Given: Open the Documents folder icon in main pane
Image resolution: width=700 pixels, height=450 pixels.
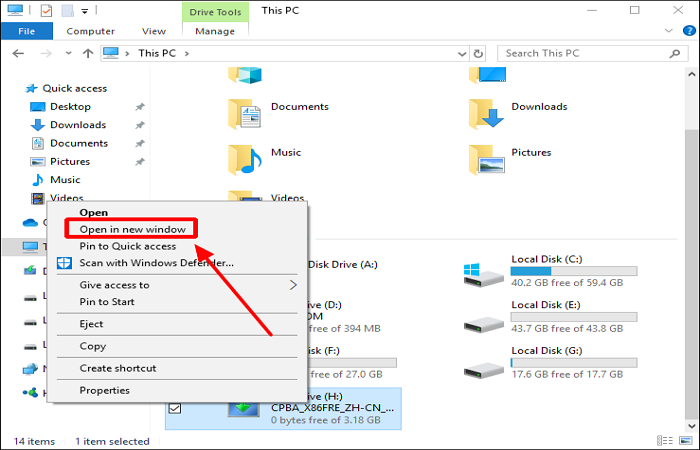Looking at the screenshot, I should 245,114.
